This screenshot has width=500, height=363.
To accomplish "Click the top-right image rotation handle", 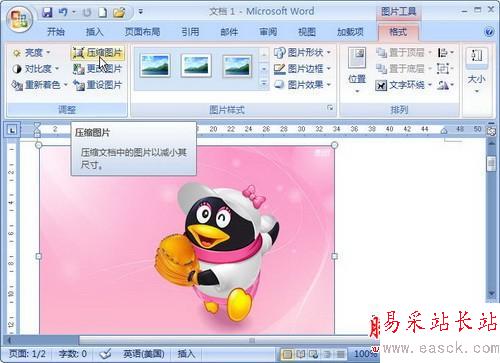I will click(334, 145).
